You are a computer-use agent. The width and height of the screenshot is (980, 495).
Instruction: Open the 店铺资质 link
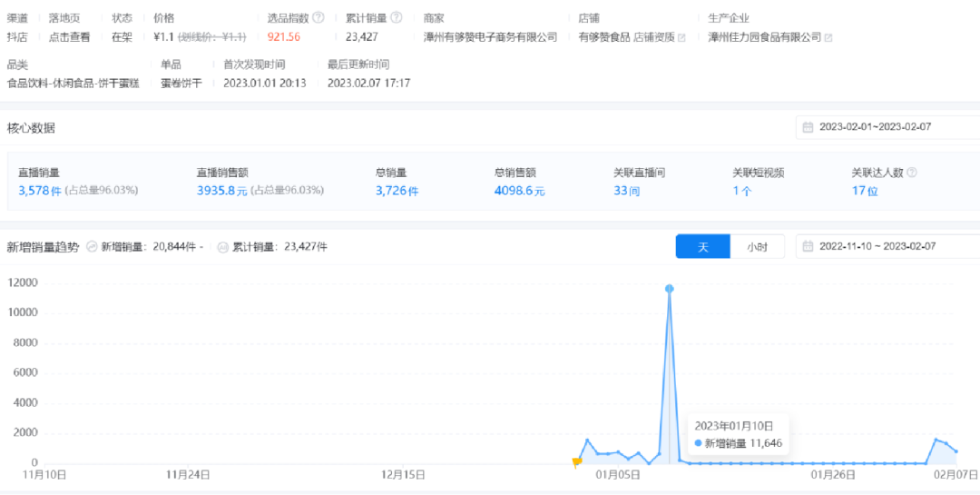[x=654, y=37]
